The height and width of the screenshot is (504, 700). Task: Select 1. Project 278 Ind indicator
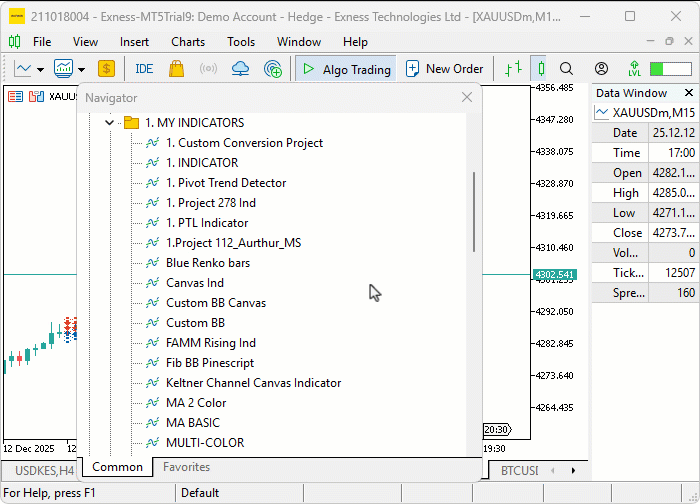tap(211, 203)
